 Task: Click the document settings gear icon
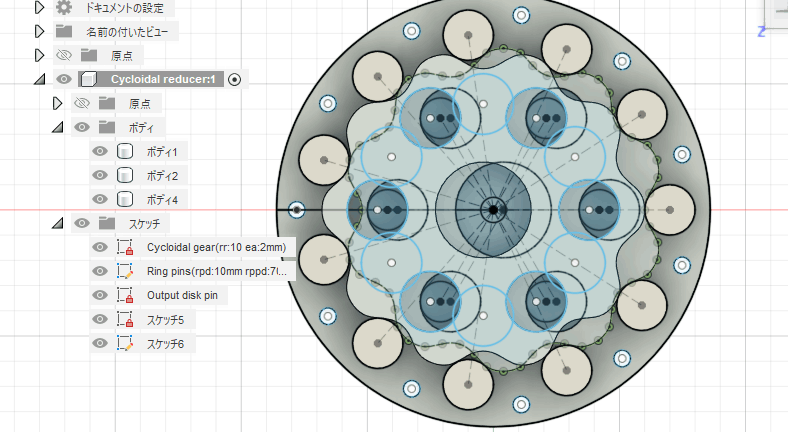[x=64, y=7]
